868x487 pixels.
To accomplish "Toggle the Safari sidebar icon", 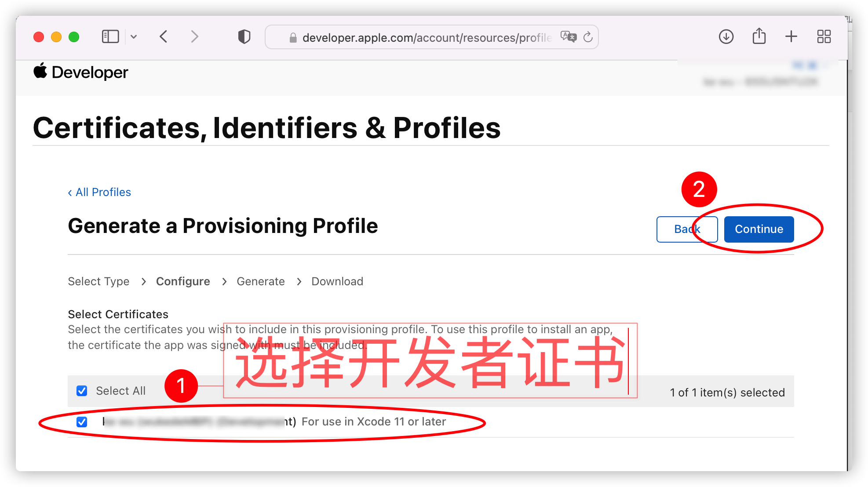I will 110,37.
